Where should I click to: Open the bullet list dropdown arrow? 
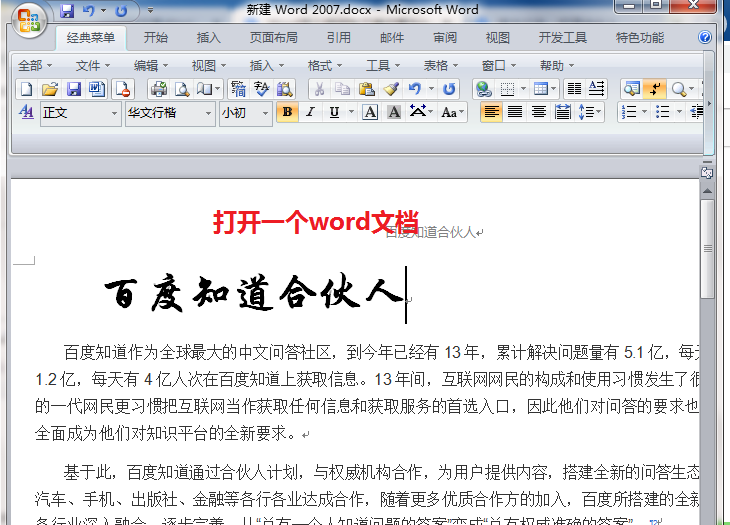point(679,112)
